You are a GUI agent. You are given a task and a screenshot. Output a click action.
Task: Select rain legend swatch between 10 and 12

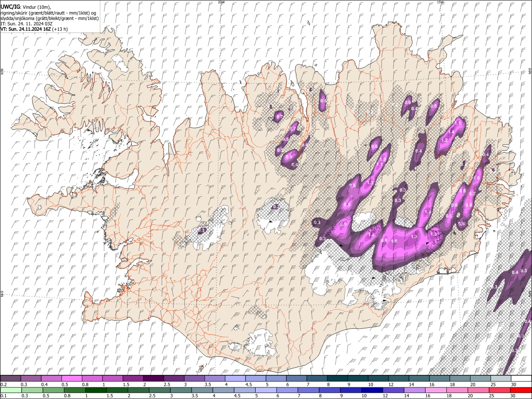372,390
